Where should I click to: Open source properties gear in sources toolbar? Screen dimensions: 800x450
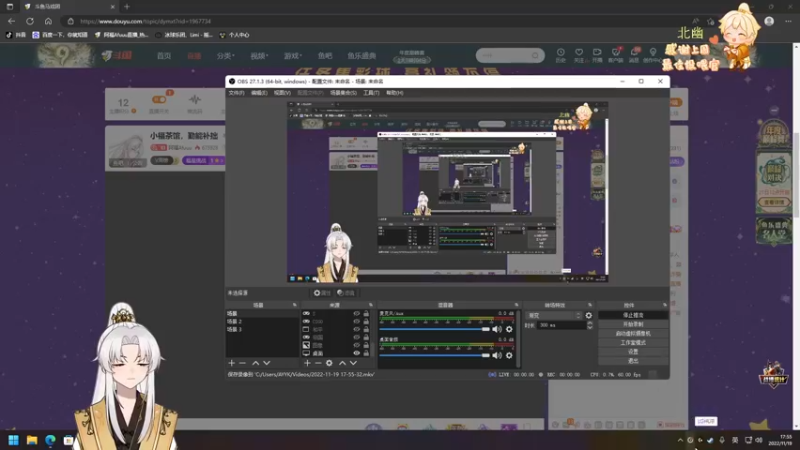click(x=329, y=363)
